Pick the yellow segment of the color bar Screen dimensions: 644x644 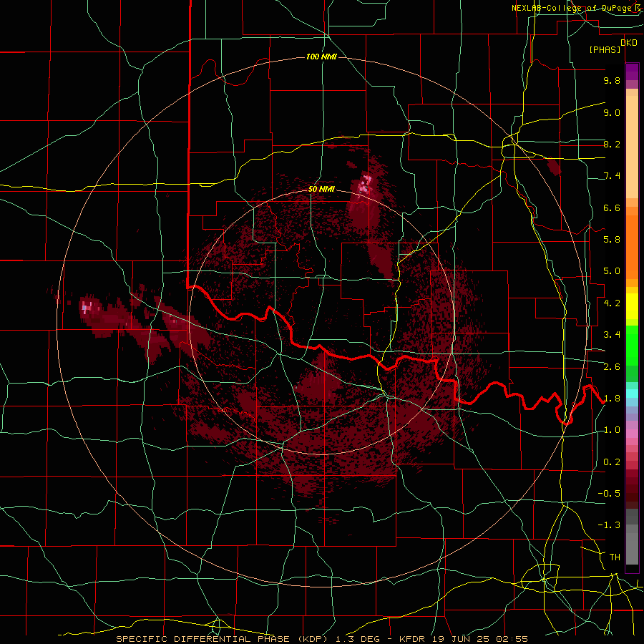click(632, 306)
